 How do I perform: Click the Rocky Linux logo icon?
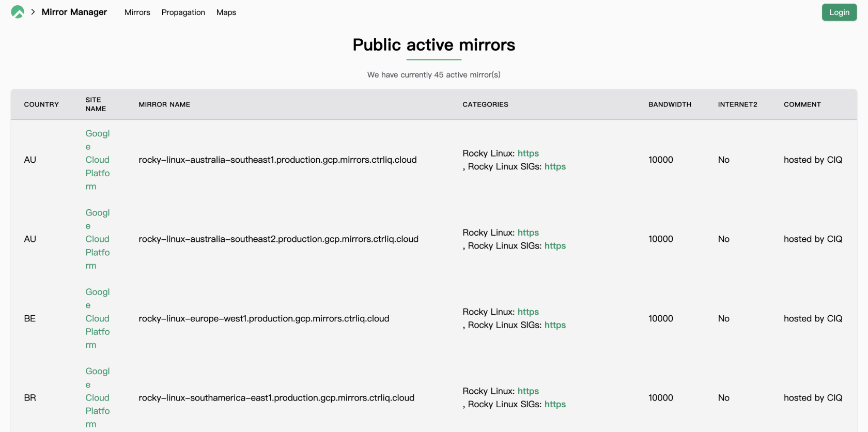[x=18, y=12]
